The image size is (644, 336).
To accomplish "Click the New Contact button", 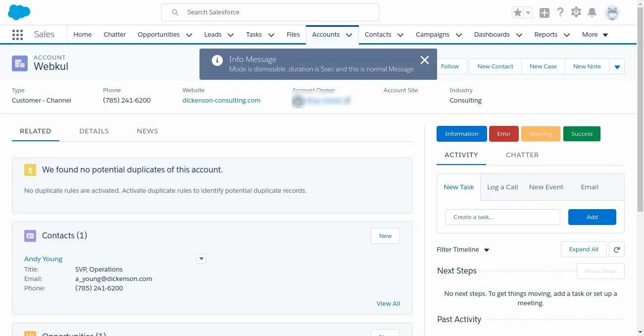I will coord(495,66).
